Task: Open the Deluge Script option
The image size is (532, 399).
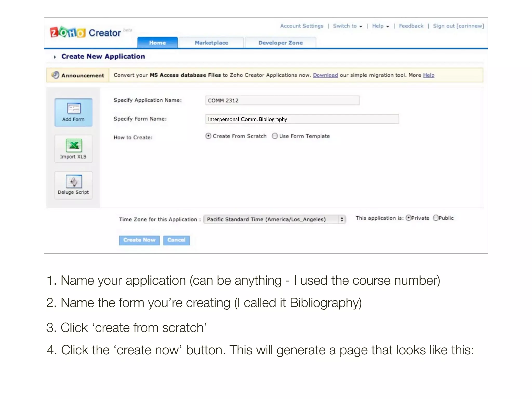Action: [x=74, y=185]
